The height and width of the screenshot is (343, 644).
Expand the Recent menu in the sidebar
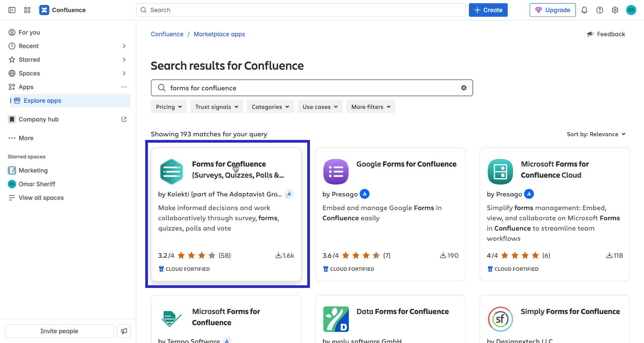tap(124, 46)
